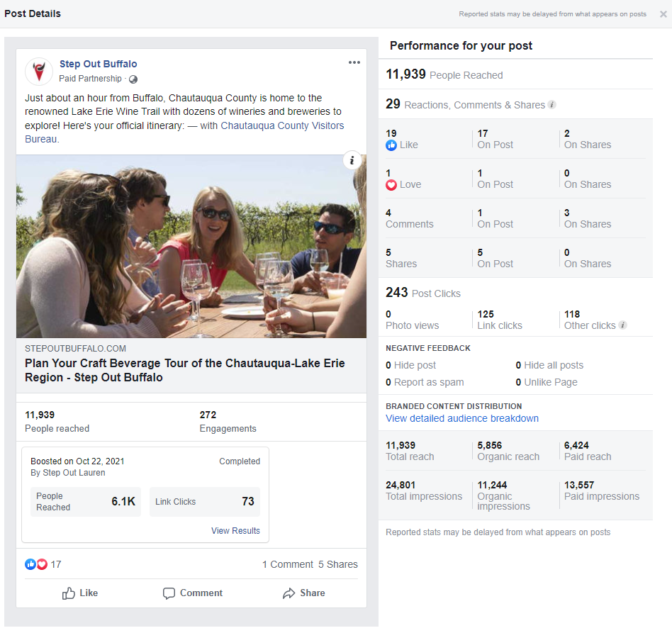
Task: Click the 0 Unlike Page entry
Action: point(547,382)
